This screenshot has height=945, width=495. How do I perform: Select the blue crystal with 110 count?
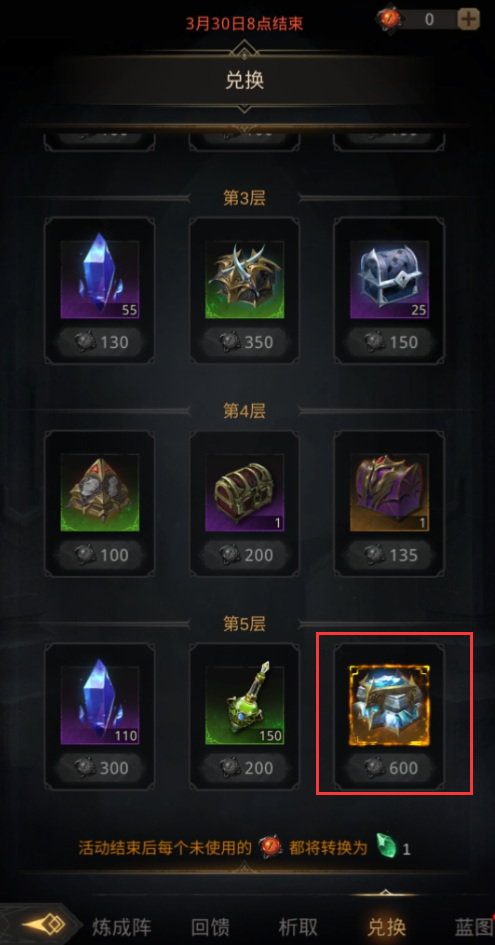pyautogui.click(x=99, y=705)
